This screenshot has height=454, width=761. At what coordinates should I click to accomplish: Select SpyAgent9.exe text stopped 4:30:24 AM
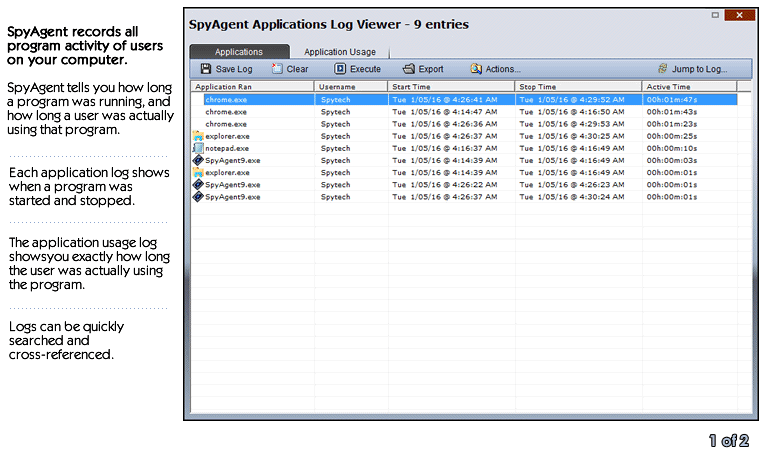point(233,197)
